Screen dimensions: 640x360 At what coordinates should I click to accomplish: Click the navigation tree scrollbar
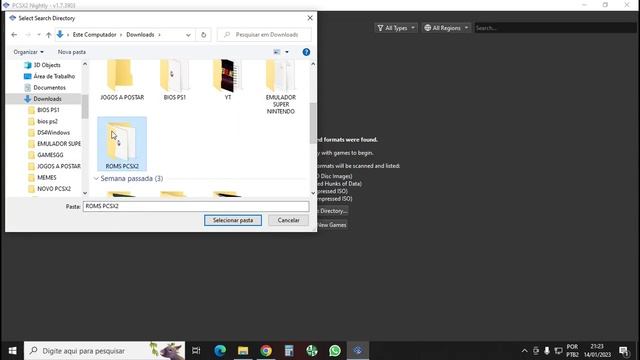click(x=85, y=107)
